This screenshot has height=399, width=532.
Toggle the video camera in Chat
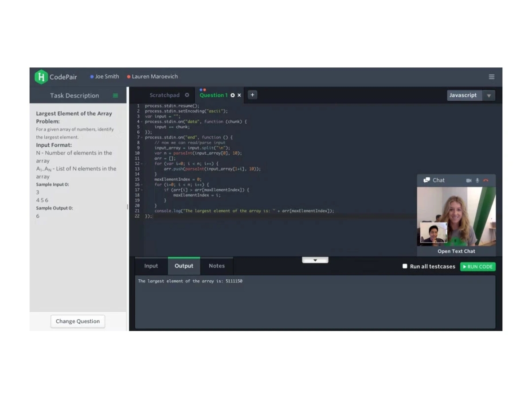coord(469,180)
